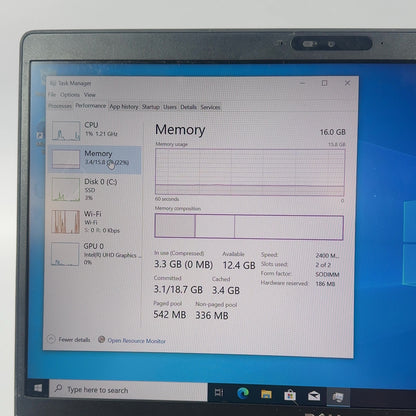Select the CPU performance graph thumbnail

(66, 130)
